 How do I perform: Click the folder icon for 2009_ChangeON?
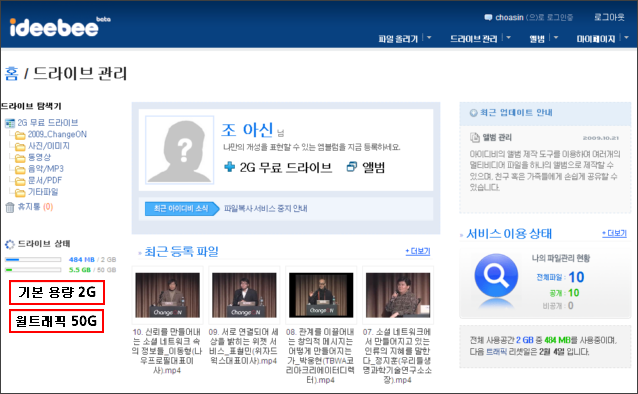(20, 135)
